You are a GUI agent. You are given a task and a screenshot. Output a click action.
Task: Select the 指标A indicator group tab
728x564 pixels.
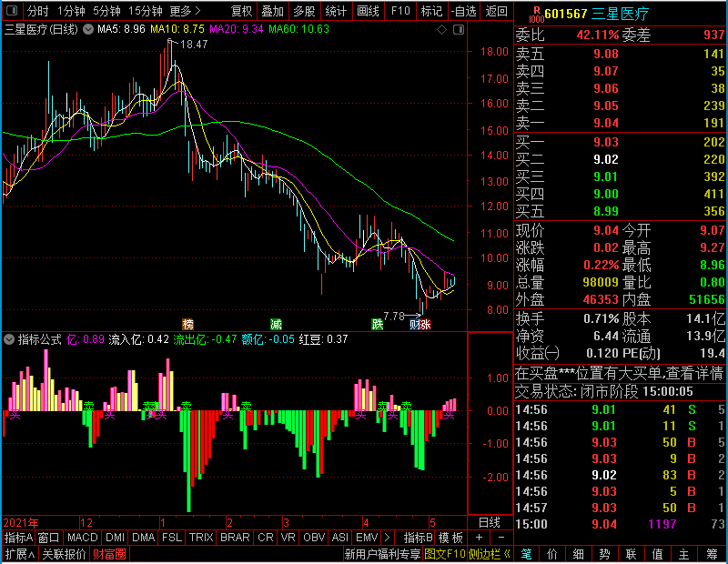(18, 538)
